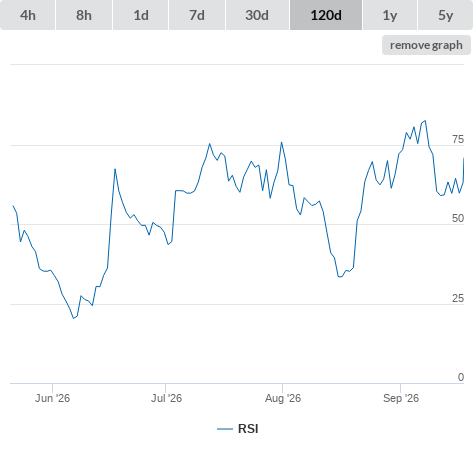This screenshot has height=455, width=474.
Task: Switch chart to 1y range
Action: (390, 15)
